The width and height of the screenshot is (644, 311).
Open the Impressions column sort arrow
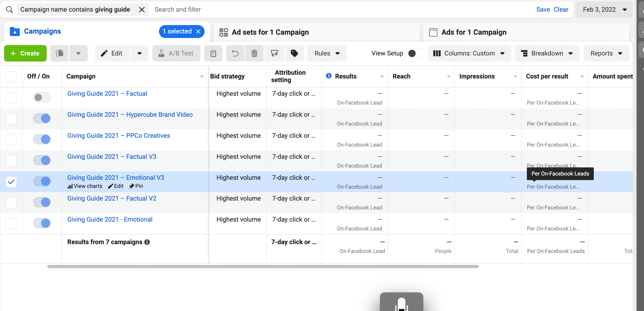515,76
